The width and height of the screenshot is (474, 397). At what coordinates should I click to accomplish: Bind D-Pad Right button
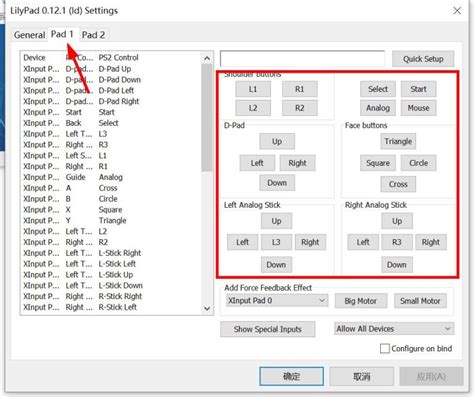(x=297, y=163)
